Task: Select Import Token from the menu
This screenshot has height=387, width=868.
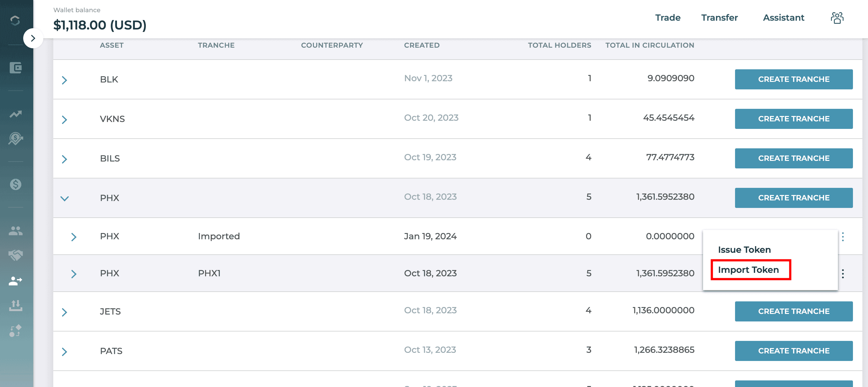Action: (748, 270)
